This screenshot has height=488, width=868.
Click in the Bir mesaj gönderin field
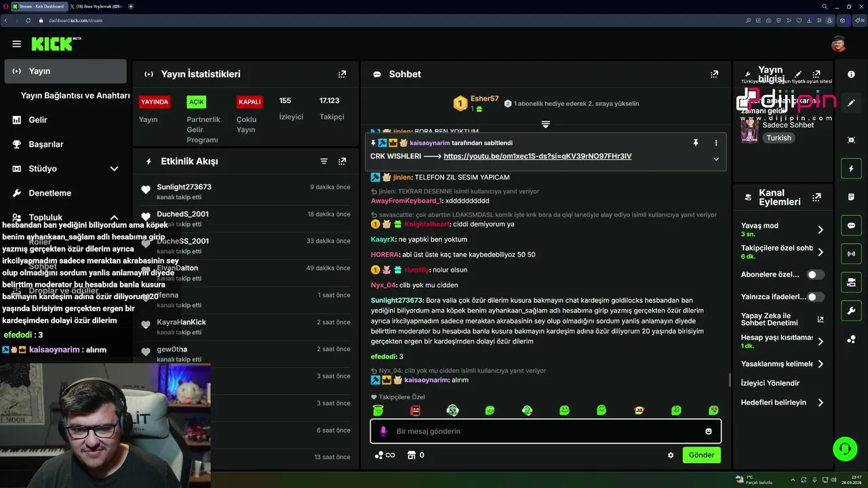546,431
